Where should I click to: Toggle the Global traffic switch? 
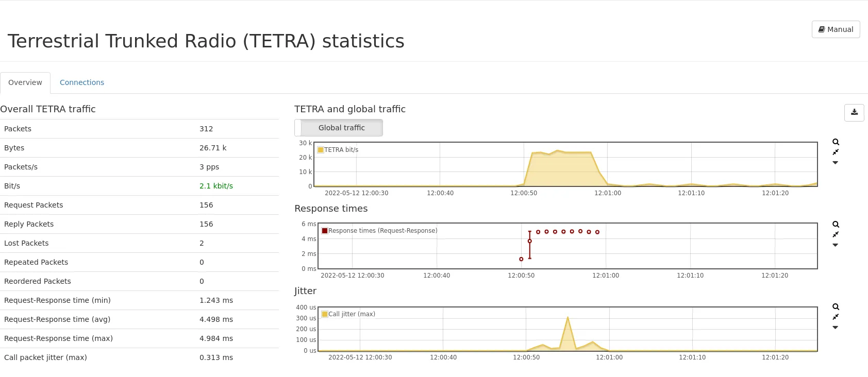point(339,128)
